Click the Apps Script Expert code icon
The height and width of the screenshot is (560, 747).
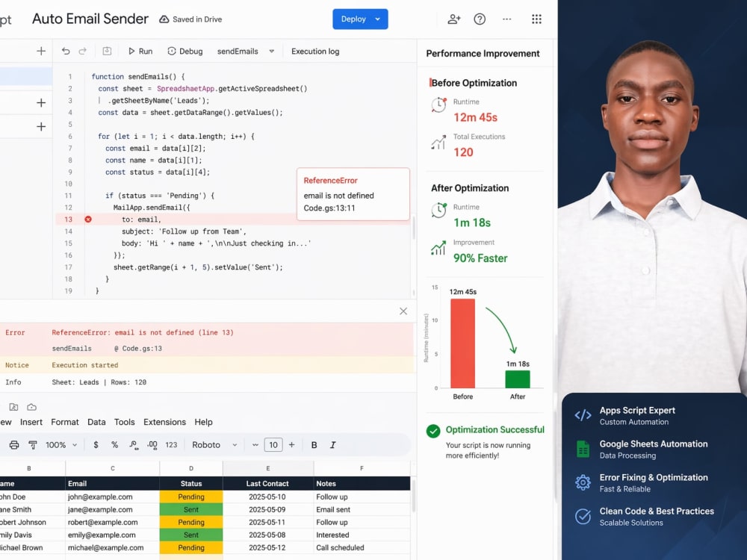[583, 415]
